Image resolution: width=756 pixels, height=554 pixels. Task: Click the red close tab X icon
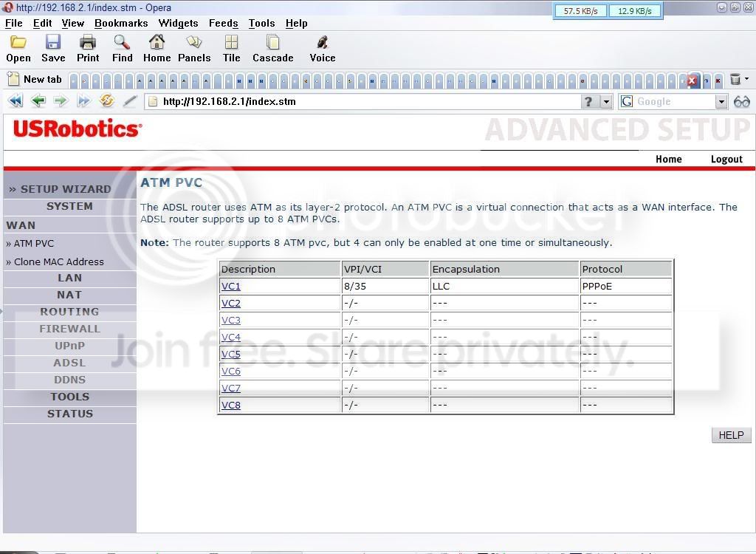693,81
